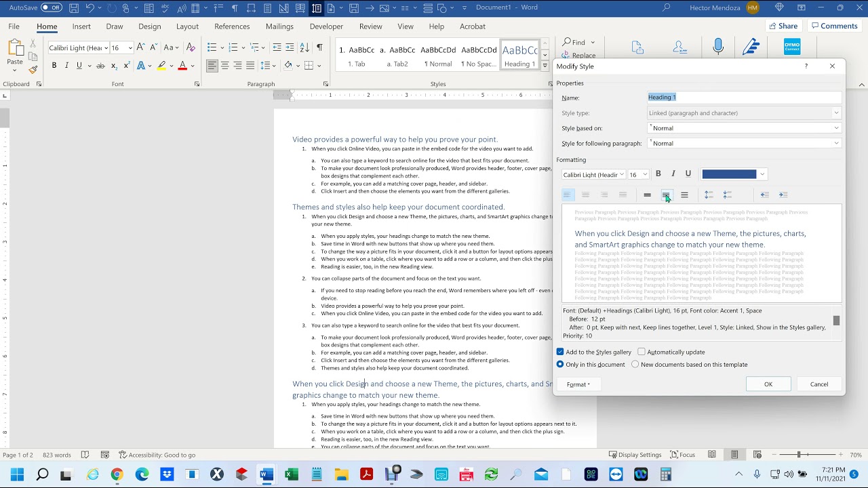Click Cancel in Modify Style dialog

coord(819,384)
